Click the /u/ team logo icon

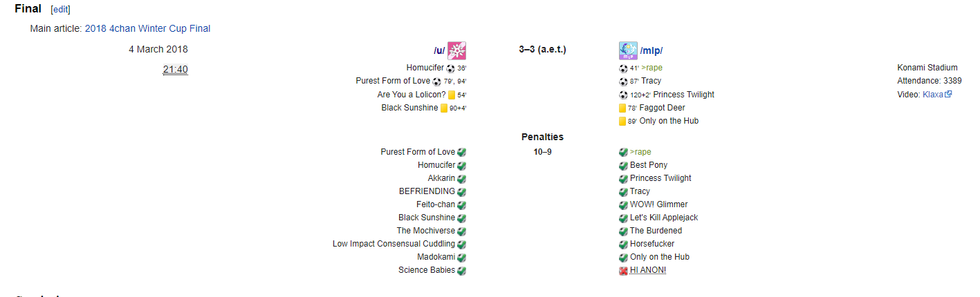coord(456,50)
